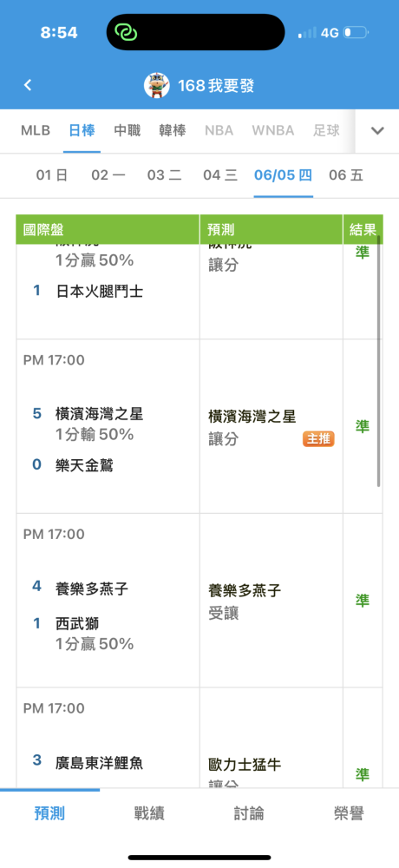
Task: Tap the green link icon in status bar
Action: pos(126,32)
